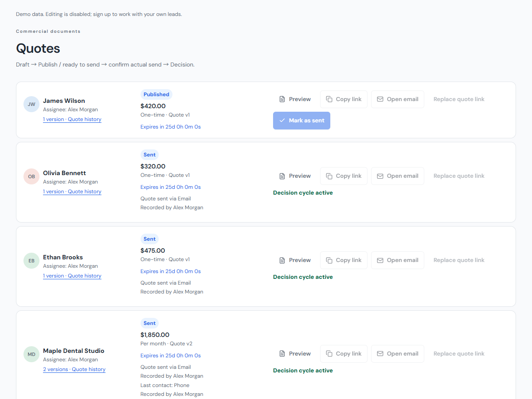Screen dimensions: 532x399
Task: Click the $1,850.00 quote amount
Action: pos(155,335)
